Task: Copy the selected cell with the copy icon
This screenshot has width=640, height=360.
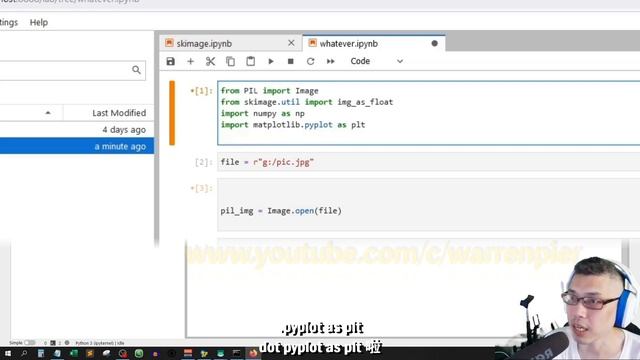Action: pyautogui.click(x=230, y=61)
